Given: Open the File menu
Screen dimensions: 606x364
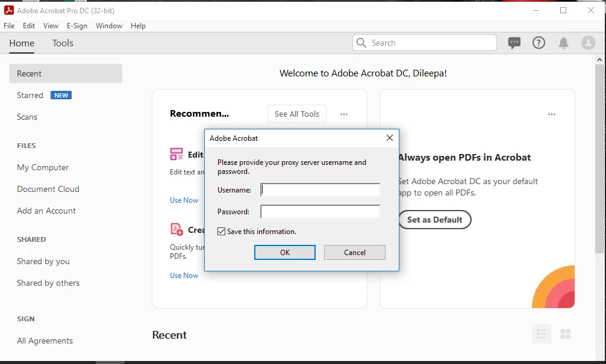Looking at the screenshot, I should click(x=9, y=26).
